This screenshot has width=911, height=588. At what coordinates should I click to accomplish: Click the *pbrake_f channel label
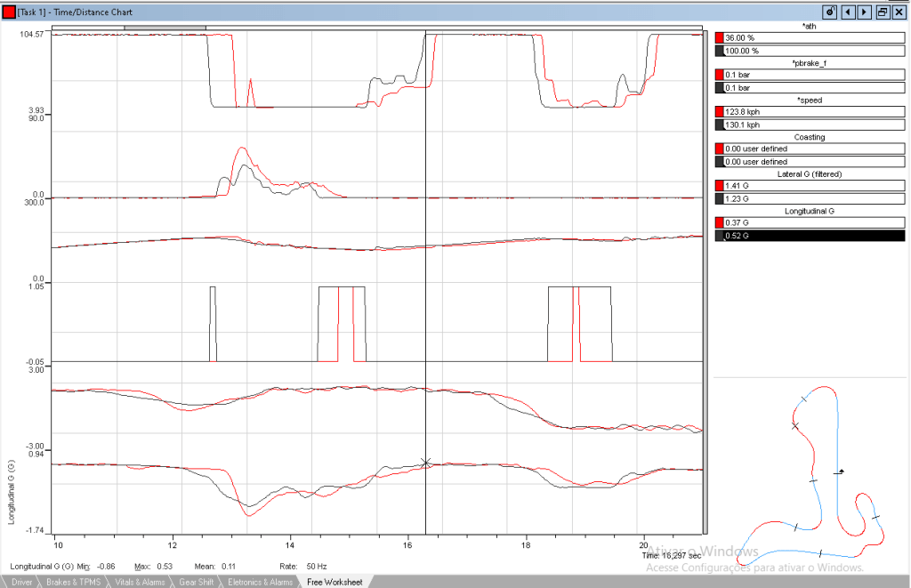point(809,63)
